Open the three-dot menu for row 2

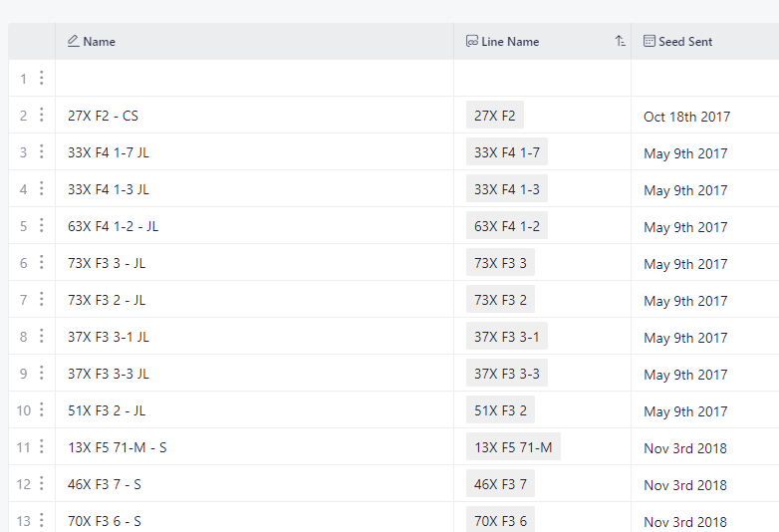[x=41, y=115]
